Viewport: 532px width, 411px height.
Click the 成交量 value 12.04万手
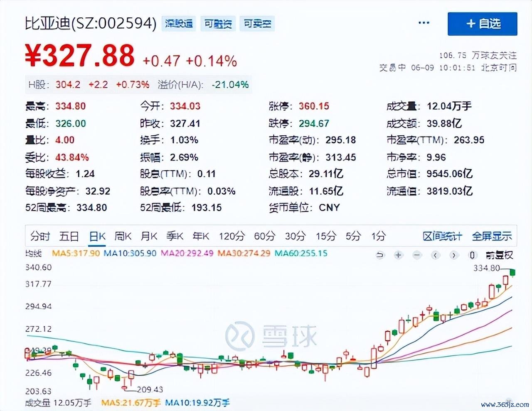pyautogui.click(x=449, y=106)
